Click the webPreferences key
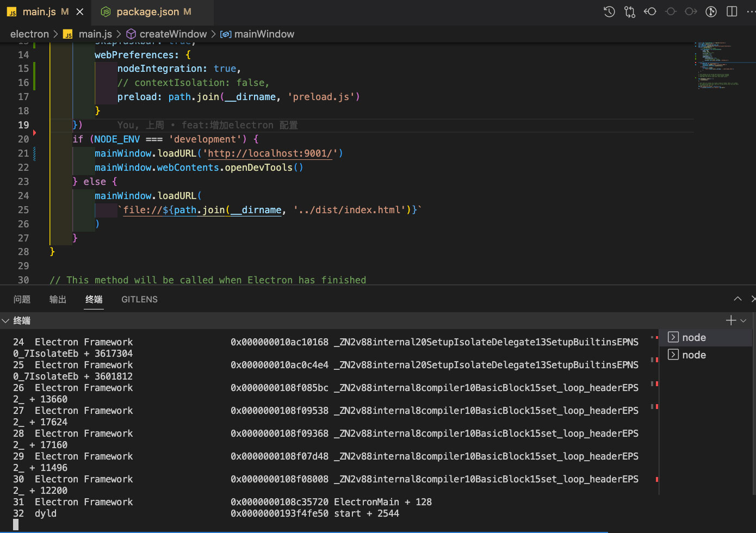The height and width of the screenshot is (533, 756). click(134, 55)
